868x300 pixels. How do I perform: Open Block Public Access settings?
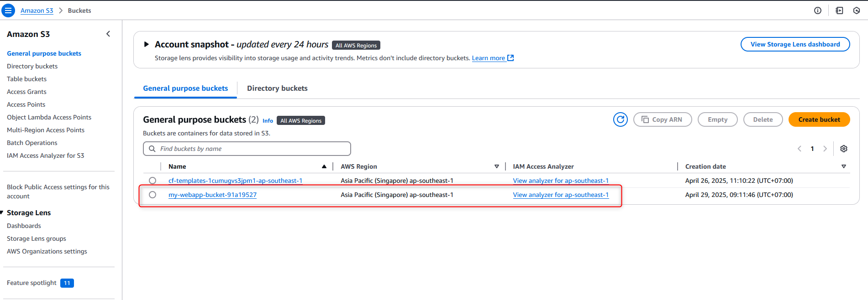point(58,191)
